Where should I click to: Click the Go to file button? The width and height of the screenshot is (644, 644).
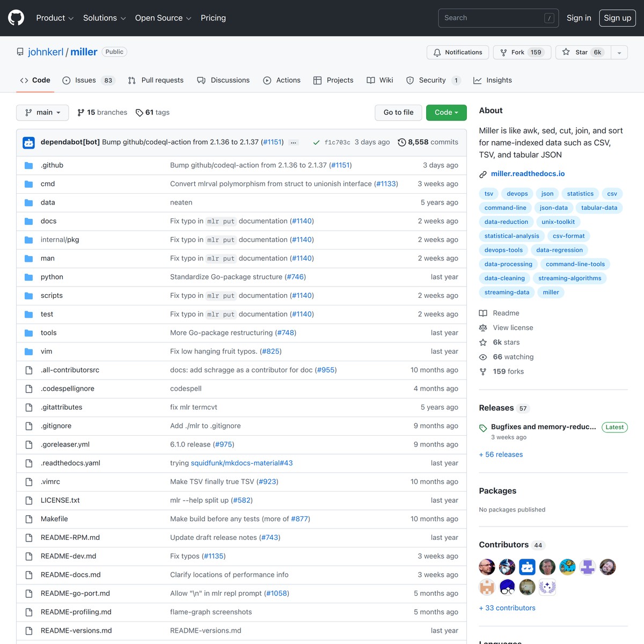pyautogui.click(x=398, y=112)
